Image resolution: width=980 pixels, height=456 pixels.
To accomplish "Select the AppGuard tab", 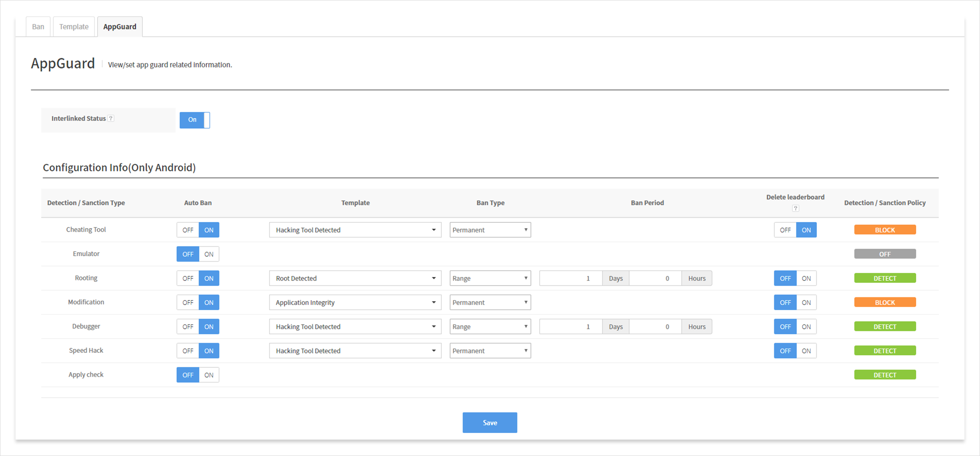I will click(120, 27).
